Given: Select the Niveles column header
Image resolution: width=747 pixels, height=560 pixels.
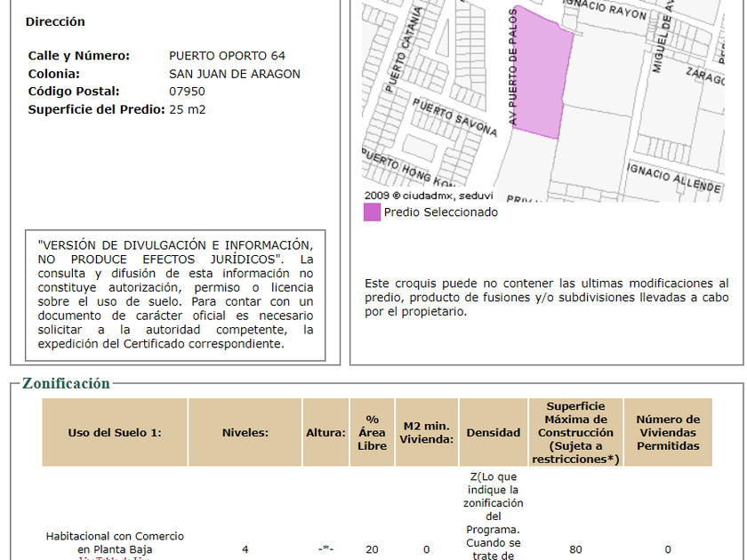Looking at the screenshot, I should pos(245,433).
